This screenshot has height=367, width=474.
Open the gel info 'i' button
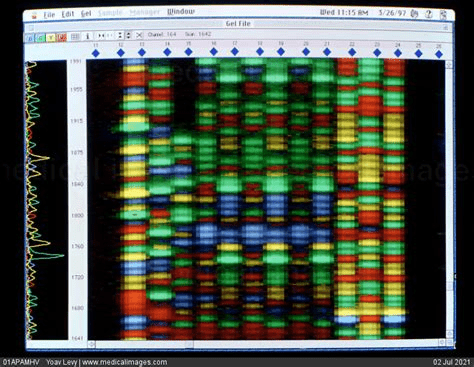click(87, 36)
